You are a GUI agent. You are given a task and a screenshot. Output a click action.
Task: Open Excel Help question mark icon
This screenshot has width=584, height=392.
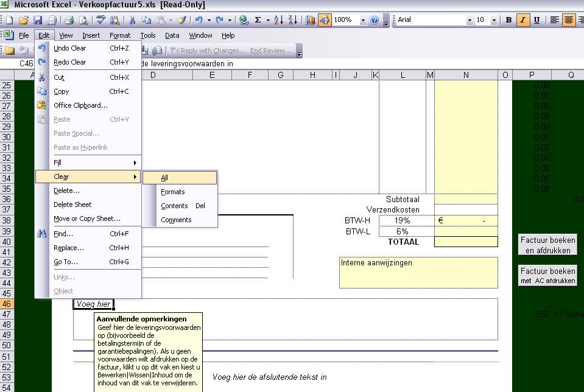point(375,20)
